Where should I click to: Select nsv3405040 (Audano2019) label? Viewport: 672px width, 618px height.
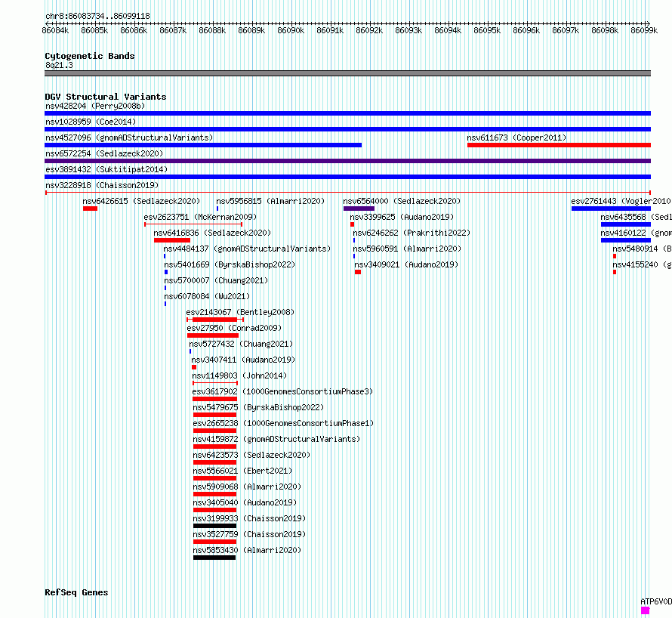245,502
